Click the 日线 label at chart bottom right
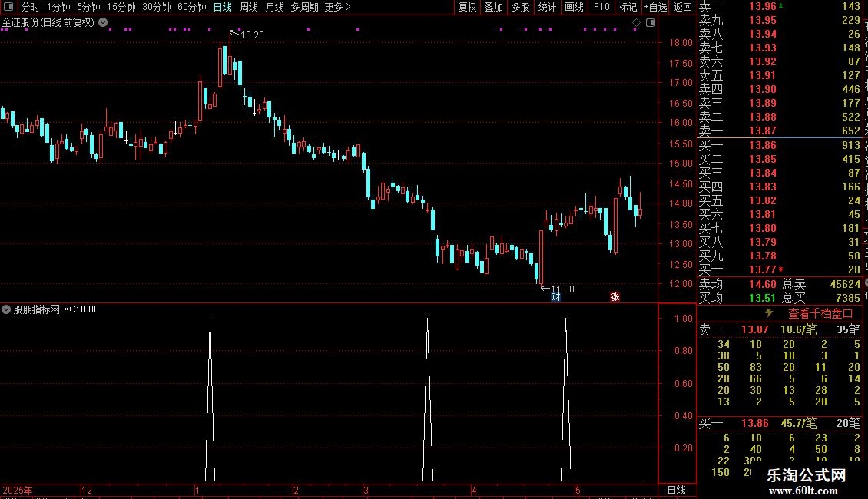The image size is (868, 499). click(x=677, y=490)
